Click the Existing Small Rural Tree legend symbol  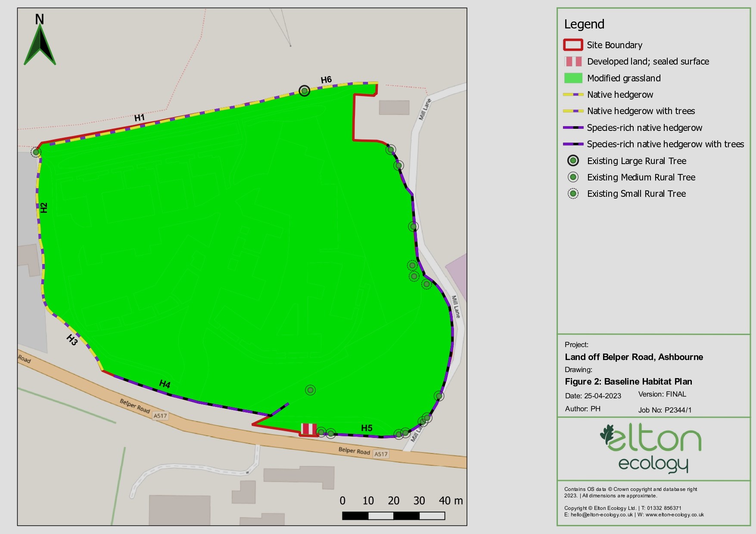573,194
